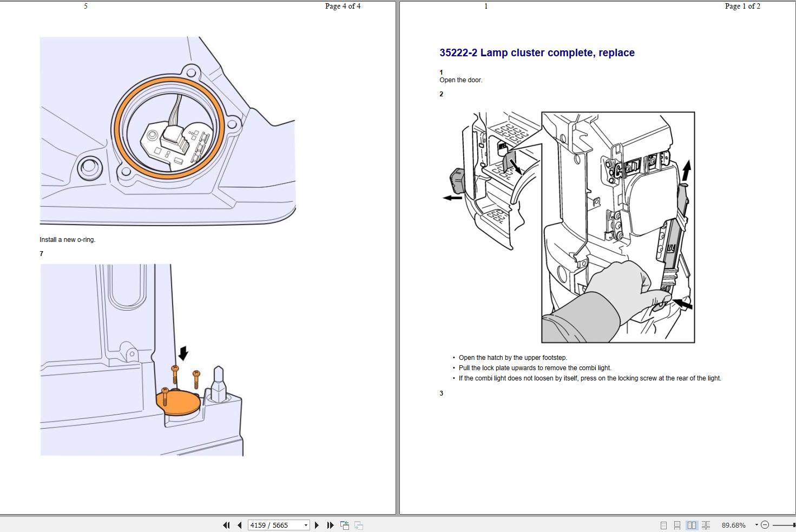Open the page number dropdown arrow
The height and width of the screenshot is (532, 796).
point(306,525)
